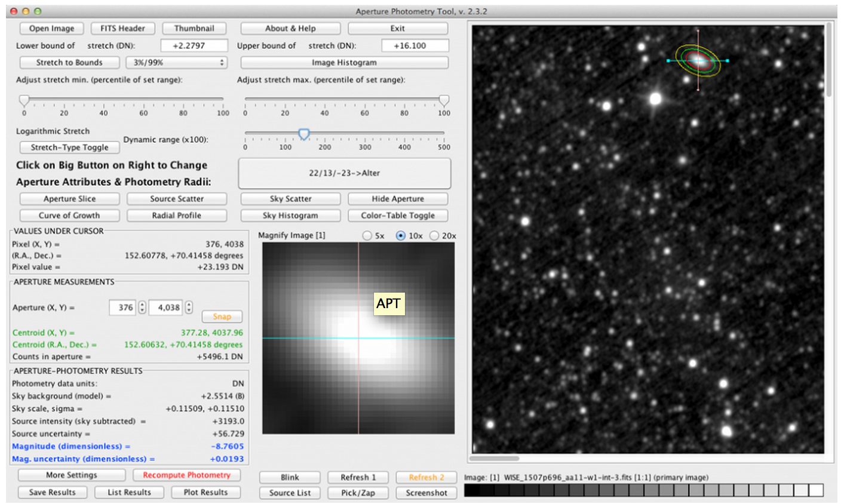847x504 pixels.
Task: Select 5x magnification
Action: [x=367, y=235]
